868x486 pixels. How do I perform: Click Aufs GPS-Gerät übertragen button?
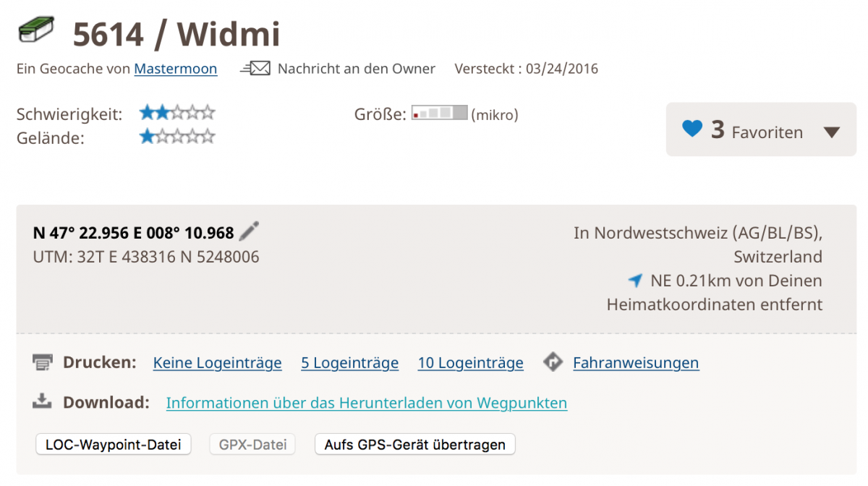click(415, 444)
